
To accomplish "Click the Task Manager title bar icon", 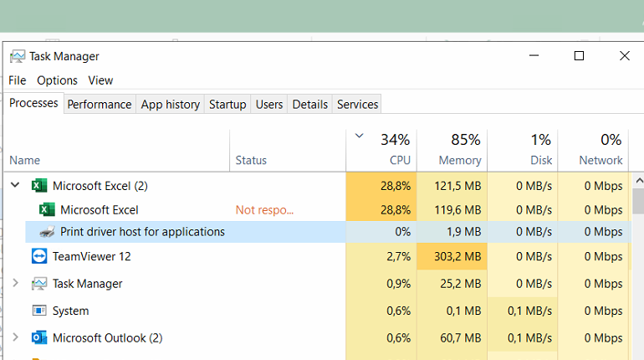I will tap(17, 56).
